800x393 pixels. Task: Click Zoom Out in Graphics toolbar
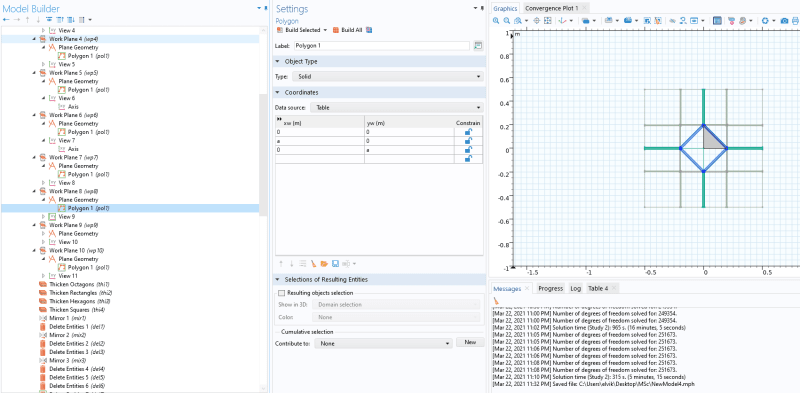click(506, 21)
